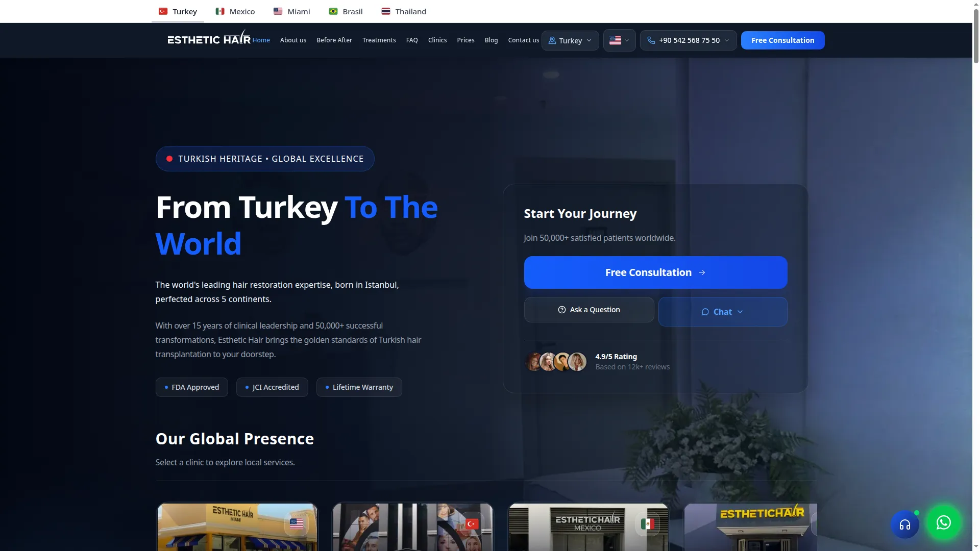Open the Contact us page
This screenshot has width=980, height=551.
click(x=524, y=40)
